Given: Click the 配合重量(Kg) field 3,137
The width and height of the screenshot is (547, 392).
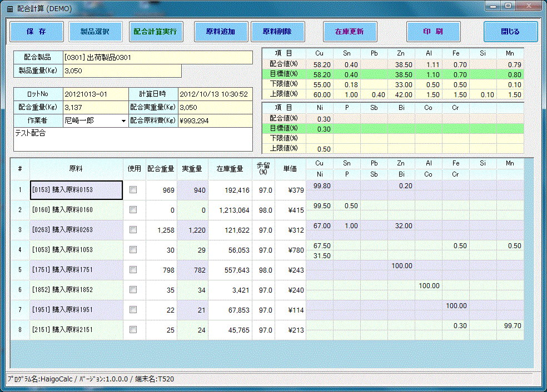Looking at the screenshot, I should coord(96,107).
